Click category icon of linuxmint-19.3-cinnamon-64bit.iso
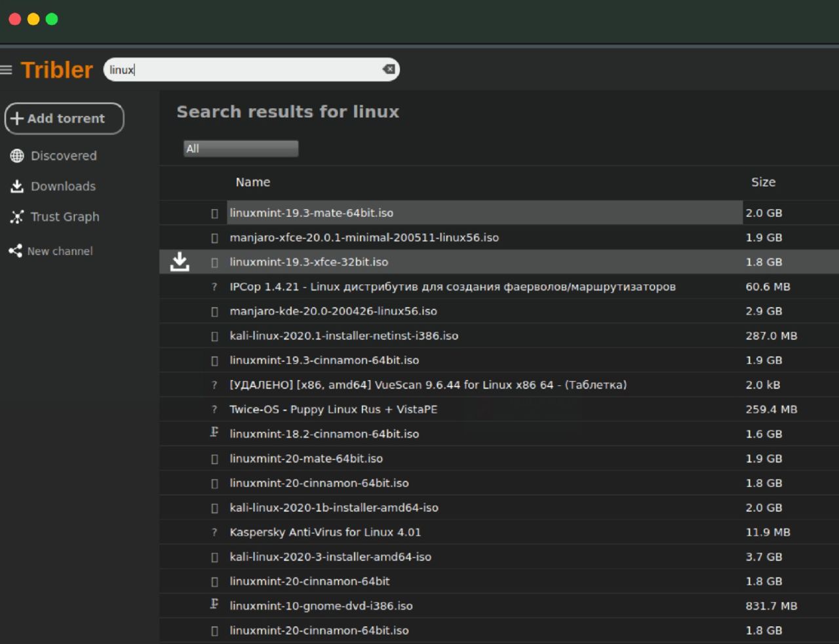 coord(214,361)
